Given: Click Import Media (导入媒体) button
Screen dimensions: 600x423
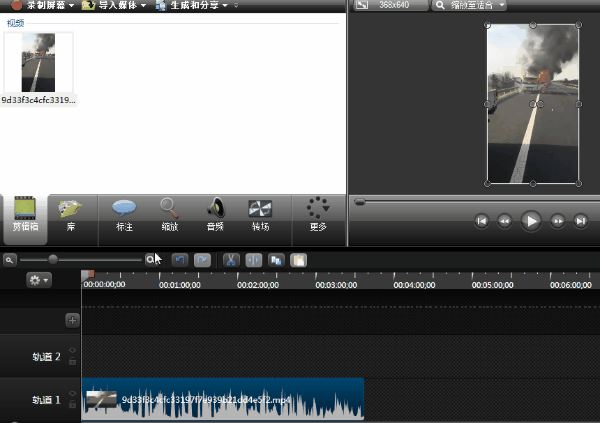Looking at the screenshot, I should click(110, 5).
